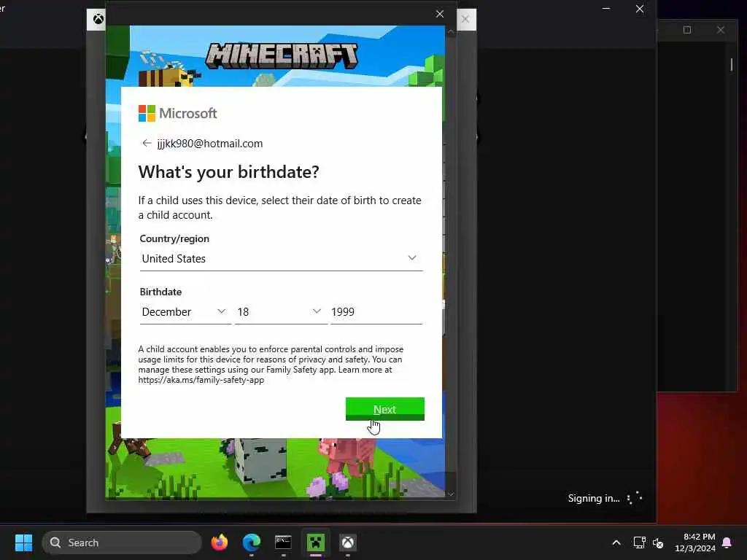Click the "What's your birthdate?" heading

click(228, 172)
